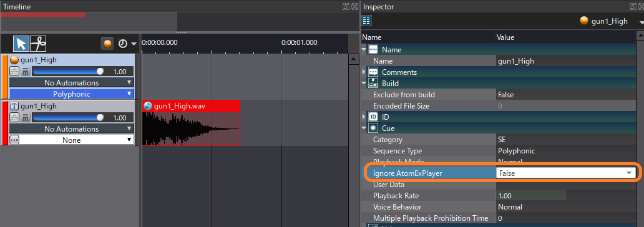
Task: Click the Voice Behavior value Normal
Action: tap(565, 207)
